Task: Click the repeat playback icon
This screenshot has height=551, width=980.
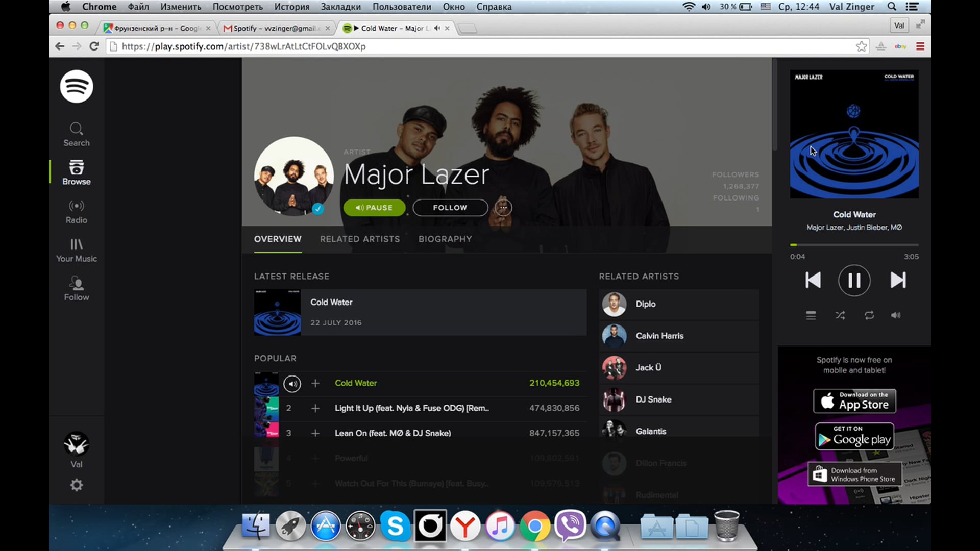Action: pos(869,315)
